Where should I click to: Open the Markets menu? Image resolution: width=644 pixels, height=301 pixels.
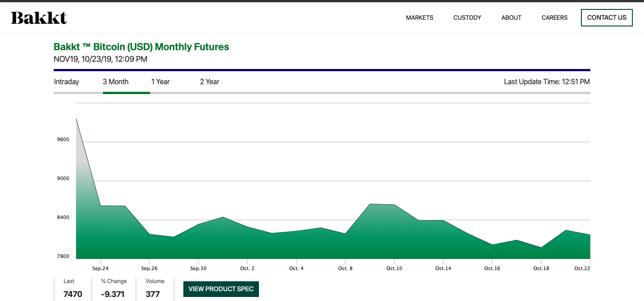[419, 18]
